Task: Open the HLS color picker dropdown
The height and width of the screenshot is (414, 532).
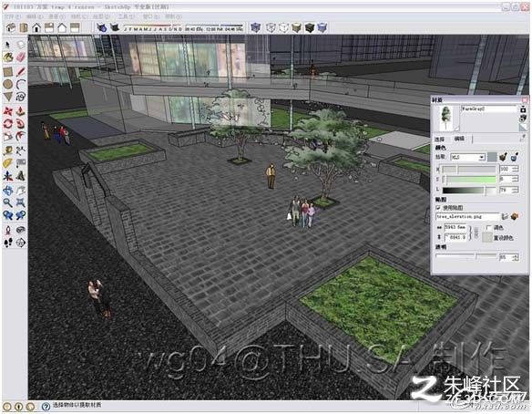Action: tap(468, 157)
